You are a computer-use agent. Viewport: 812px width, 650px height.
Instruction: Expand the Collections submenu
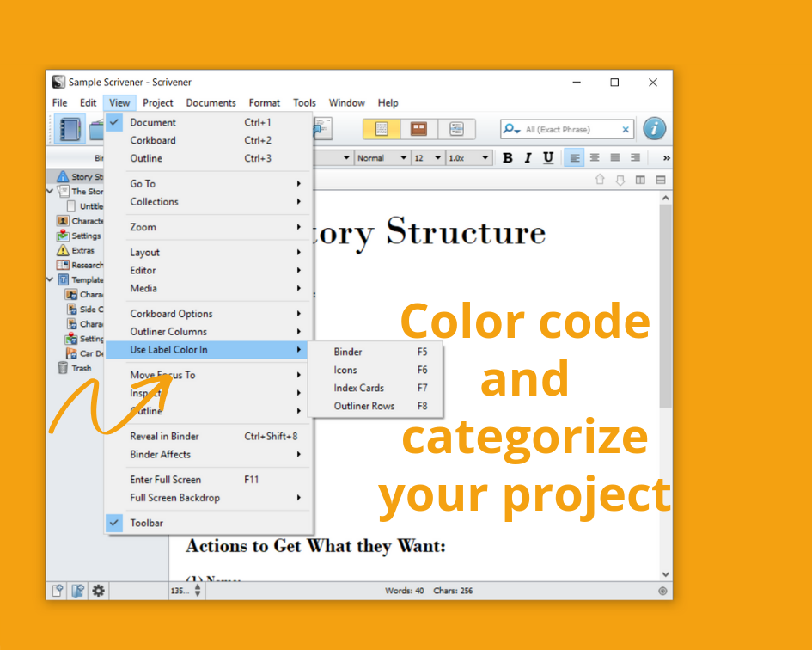(x=208, y=202)
